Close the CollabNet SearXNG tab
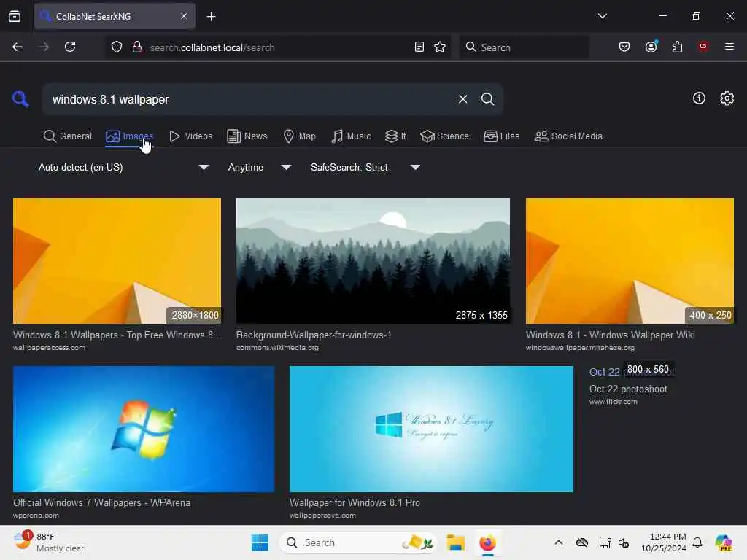 click(184, 16)
